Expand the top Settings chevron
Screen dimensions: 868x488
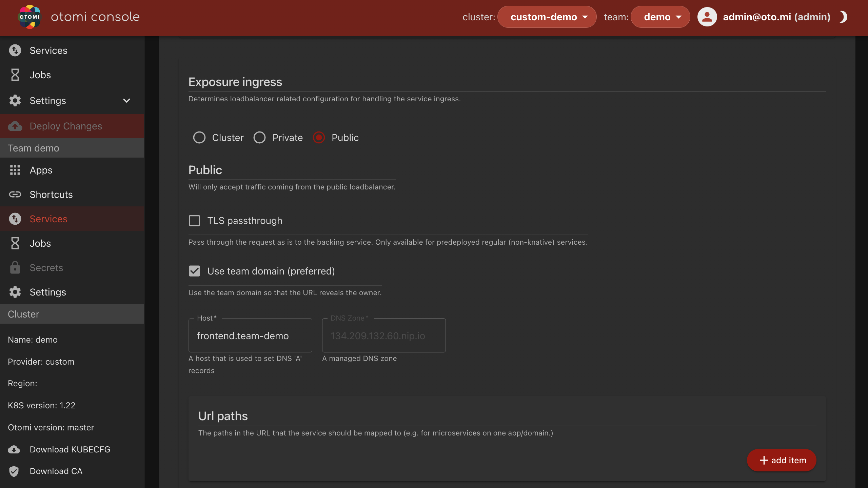coord(126,101)
